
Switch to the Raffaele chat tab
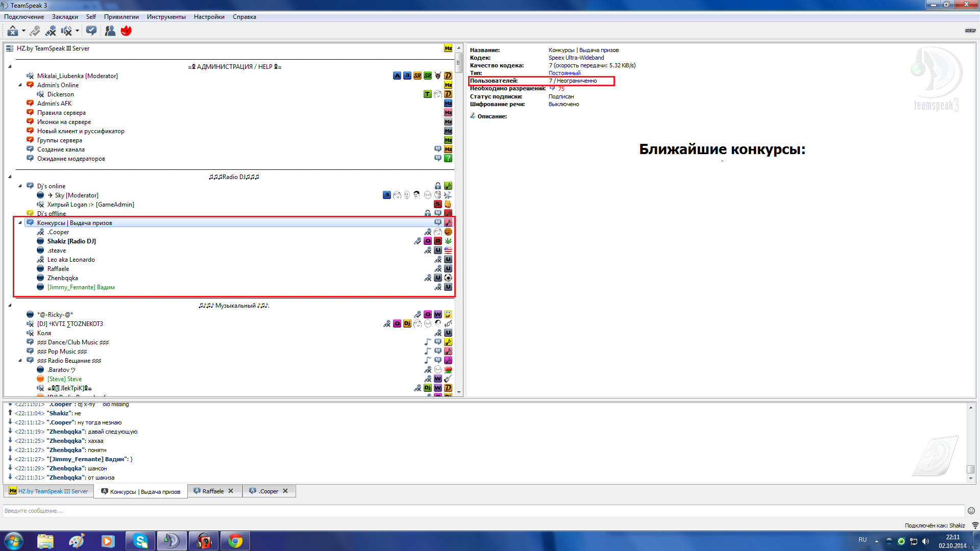point(213,491)
